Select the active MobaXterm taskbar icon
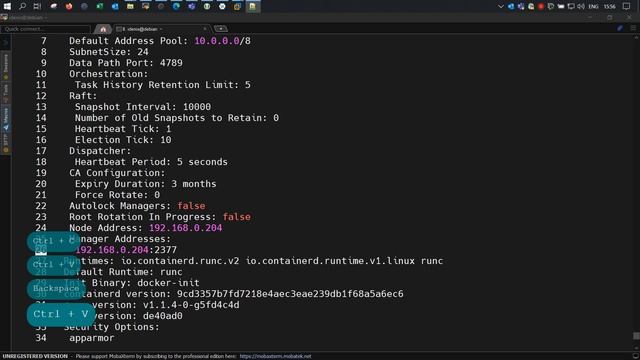 [253, 6]
